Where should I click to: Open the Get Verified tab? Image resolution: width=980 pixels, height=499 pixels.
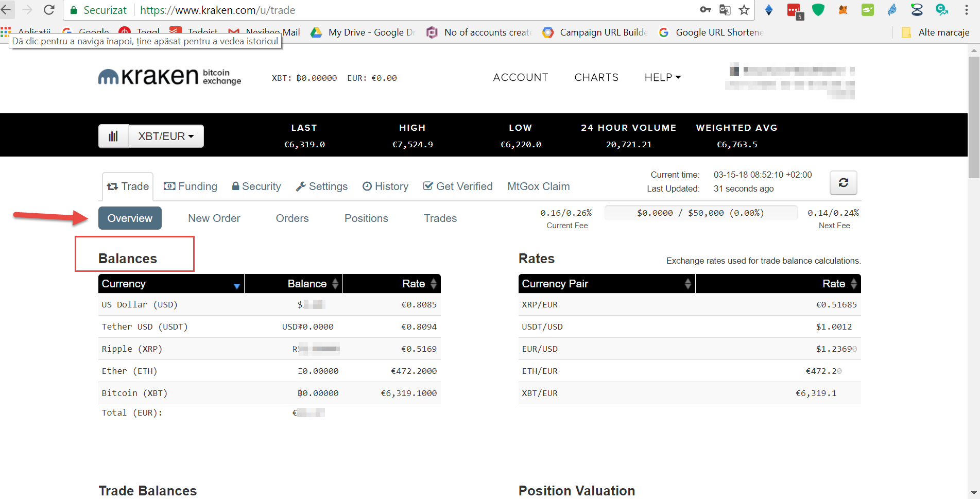coord(458,186)
